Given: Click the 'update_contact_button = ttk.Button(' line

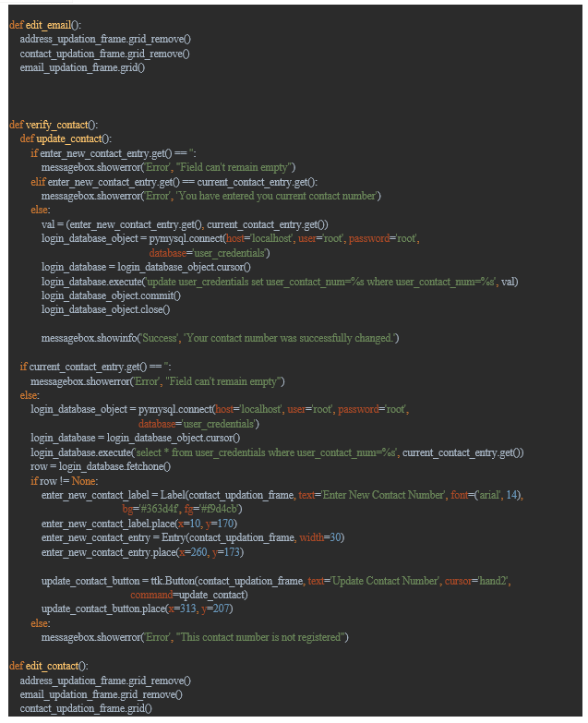Looking at the screenshot, I should (x=276, y=581).
